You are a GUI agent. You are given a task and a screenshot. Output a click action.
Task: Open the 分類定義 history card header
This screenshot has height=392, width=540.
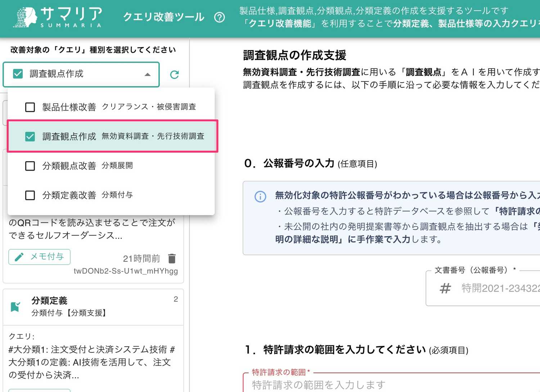point(93,307)
